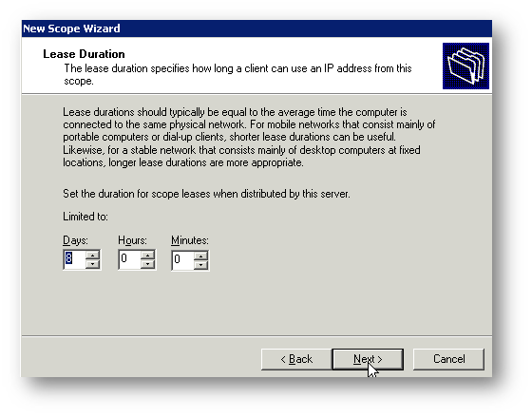Continue the wizard with Next

368,359
